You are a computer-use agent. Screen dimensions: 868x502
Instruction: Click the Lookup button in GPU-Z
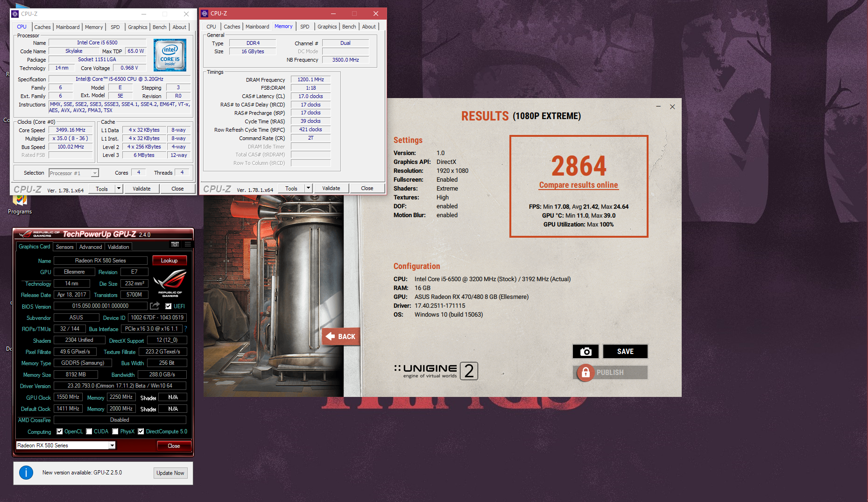pos(169,261)
